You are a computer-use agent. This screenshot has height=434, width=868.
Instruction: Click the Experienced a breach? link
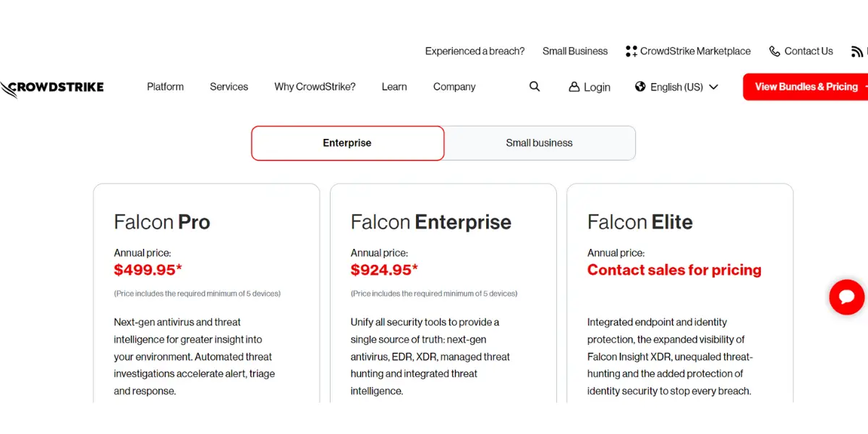pos(475,51)
